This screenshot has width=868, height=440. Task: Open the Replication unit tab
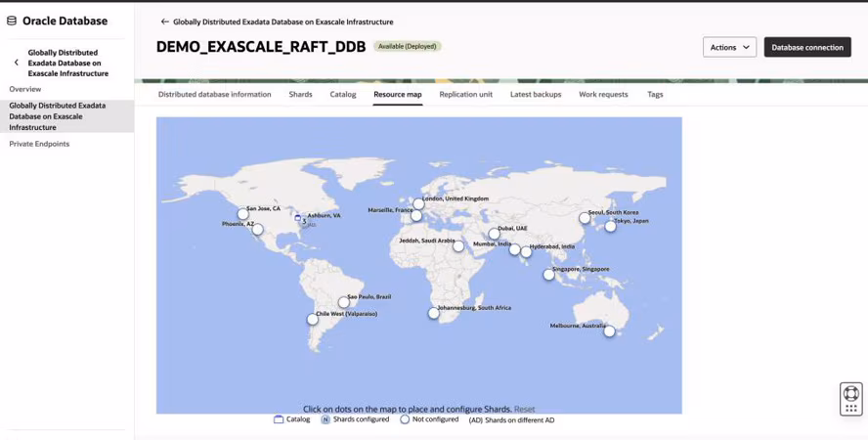click(466, 95)
